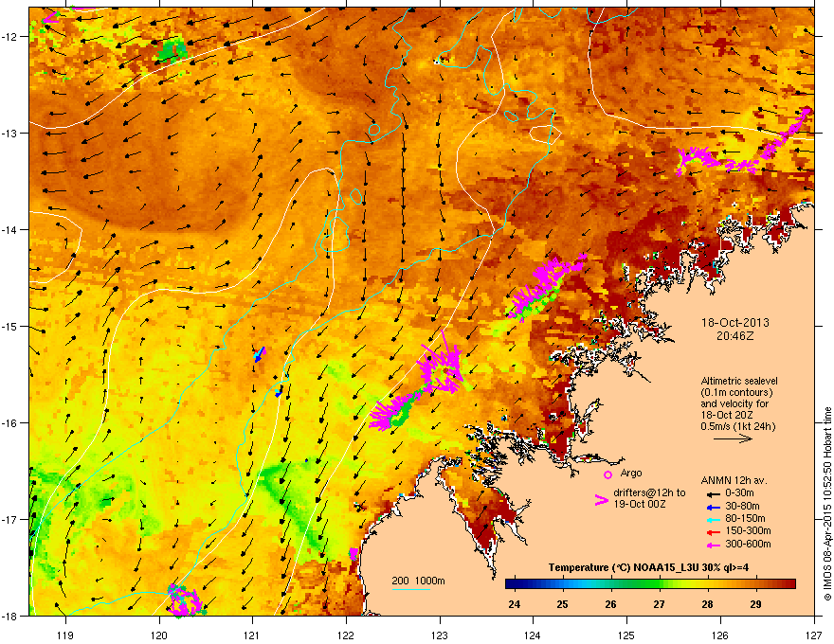This screenshot has width=834, height=644.
Task: Click the blue-cyan current arrow near 121°E, -15.3
Action: click(x=259, y=354)
